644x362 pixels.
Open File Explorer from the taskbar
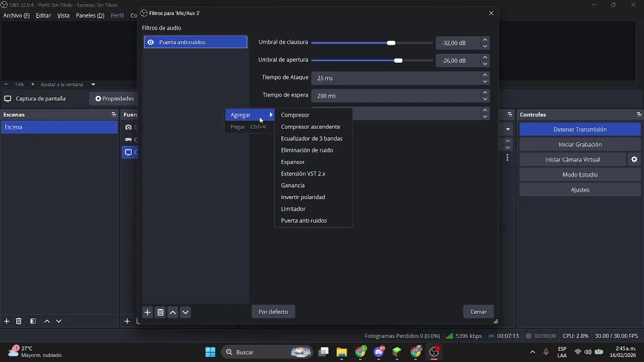coord(342,352)
